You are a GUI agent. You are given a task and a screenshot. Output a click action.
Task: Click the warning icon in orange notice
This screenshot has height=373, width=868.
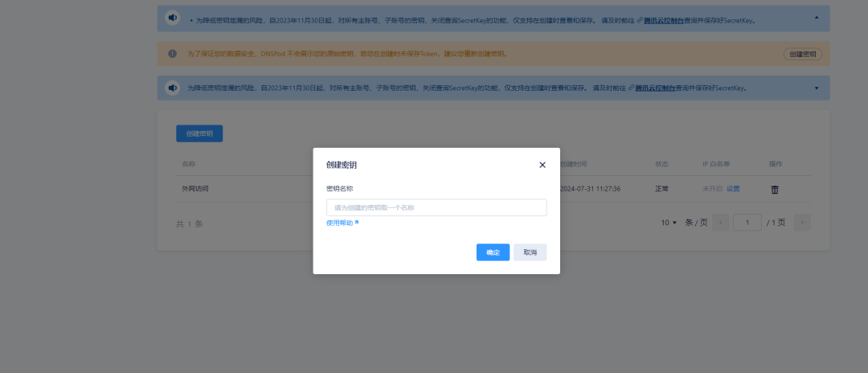[172, 54]
